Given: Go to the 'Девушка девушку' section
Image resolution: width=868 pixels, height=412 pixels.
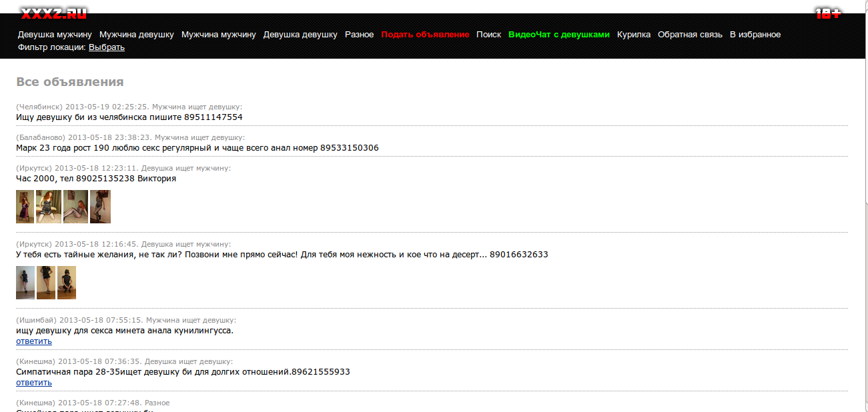Looking at the screenshot, I should tap(300, 35).
